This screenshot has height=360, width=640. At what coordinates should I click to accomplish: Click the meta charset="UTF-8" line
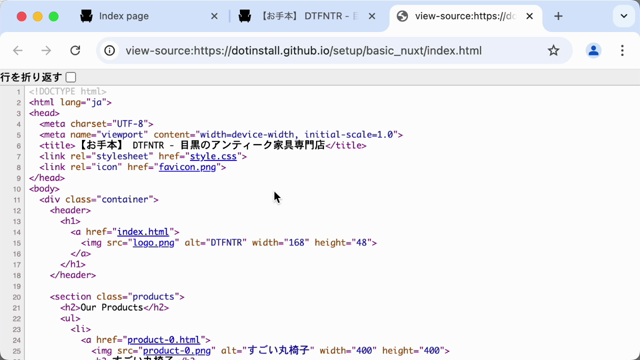(x=96, y=124)
